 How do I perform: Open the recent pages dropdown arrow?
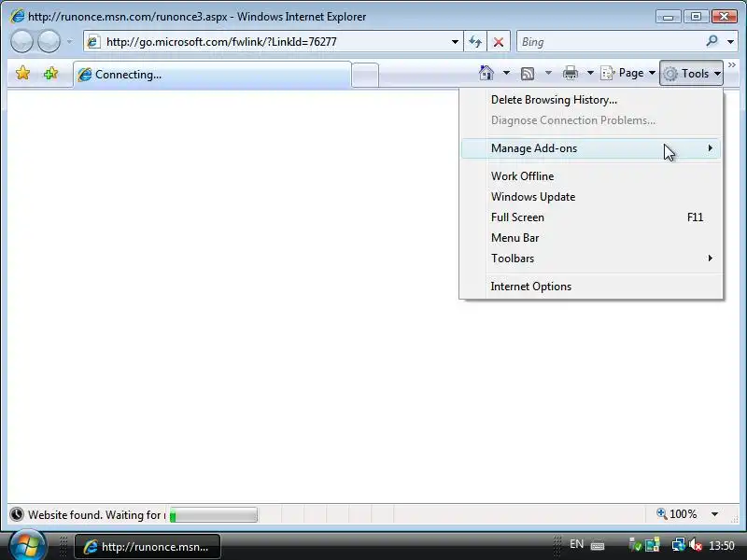coord(69,42)
